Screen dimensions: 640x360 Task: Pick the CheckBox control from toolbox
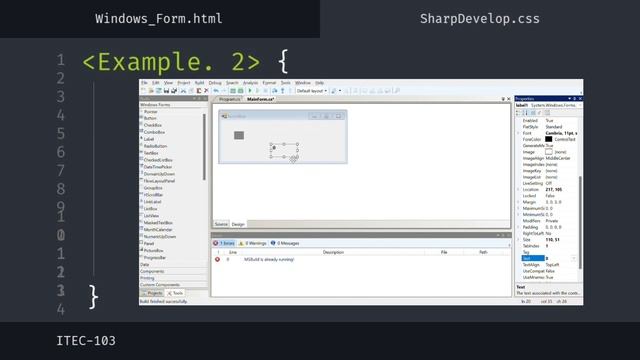click(153, 125)
